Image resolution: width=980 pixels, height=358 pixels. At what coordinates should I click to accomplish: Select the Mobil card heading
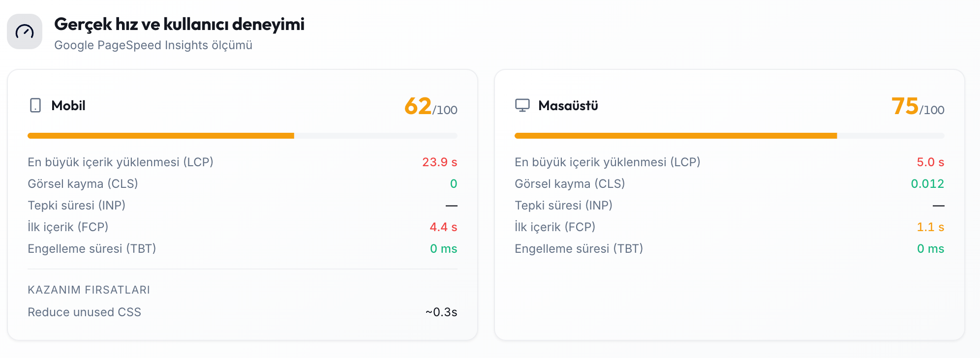click(68, 106)
